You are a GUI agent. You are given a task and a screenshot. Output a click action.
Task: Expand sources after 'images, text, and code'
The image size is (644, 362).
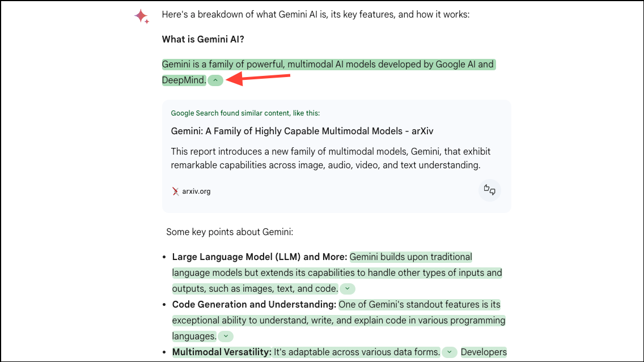coord(348,288)
